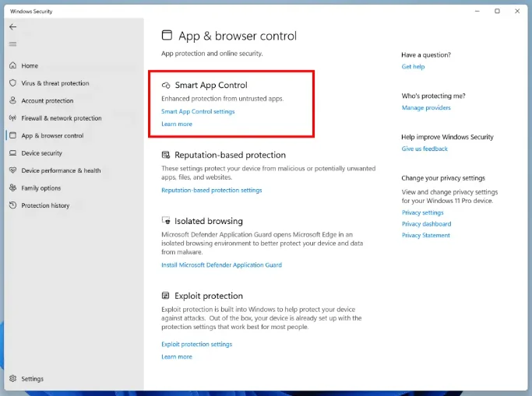The image size is (532, 396).
Task: Click the Reputation-based protection heading icon
Action: [166, 155]
